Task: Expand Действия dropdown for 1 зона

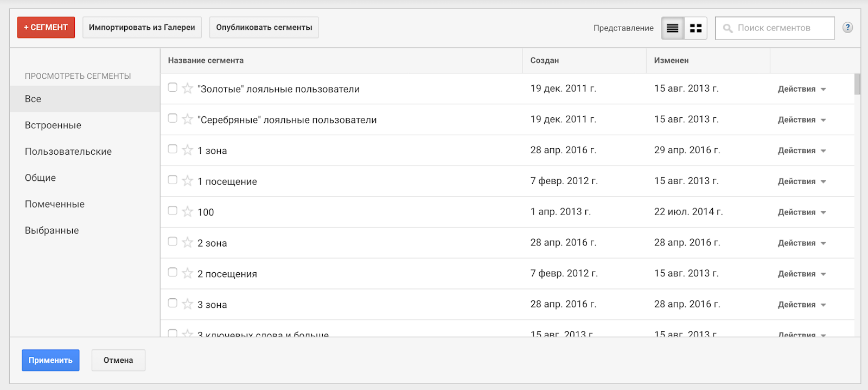Action: point(802,150)
